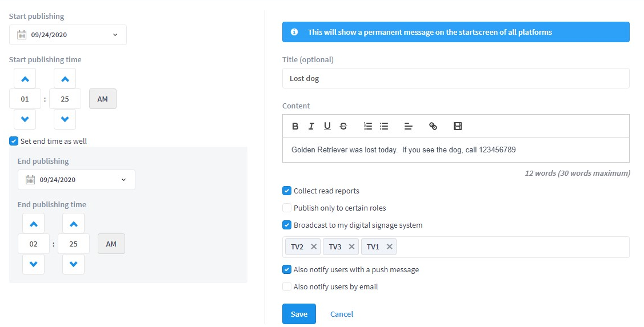Apply underline formatting to content
Image resolution: width=644 pixels, height=327 pixels.
pyautogui.click(x=327, y=126)
